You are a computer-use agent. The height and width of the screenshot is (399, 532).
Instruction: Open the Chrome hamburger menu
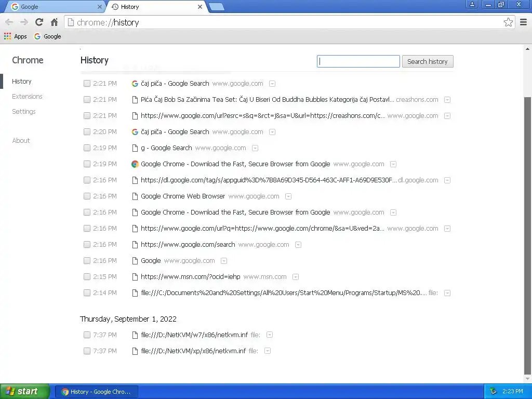524,22
